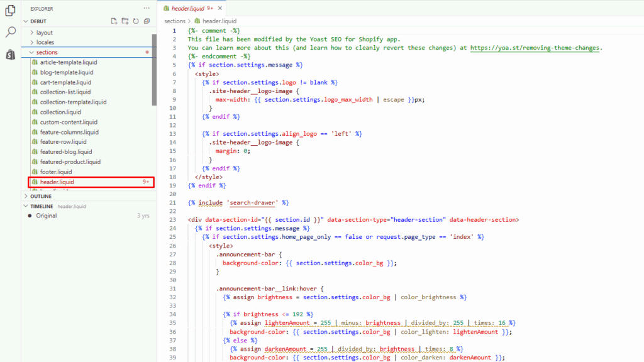Click sections in the breadcrumb bar
This screenshot has height=362, width=644.
pos(174,20)
